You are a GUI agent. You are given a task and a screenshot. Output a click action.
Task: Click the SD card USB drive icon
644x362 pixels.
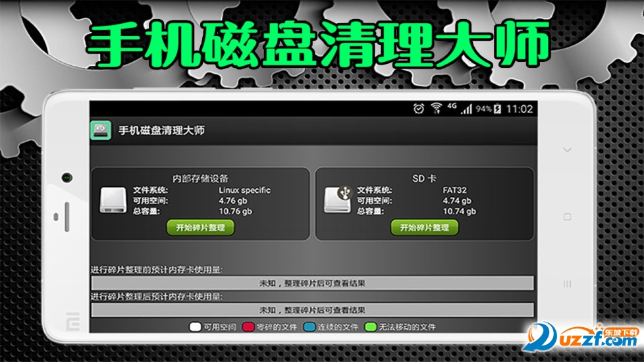click(338, 199)
